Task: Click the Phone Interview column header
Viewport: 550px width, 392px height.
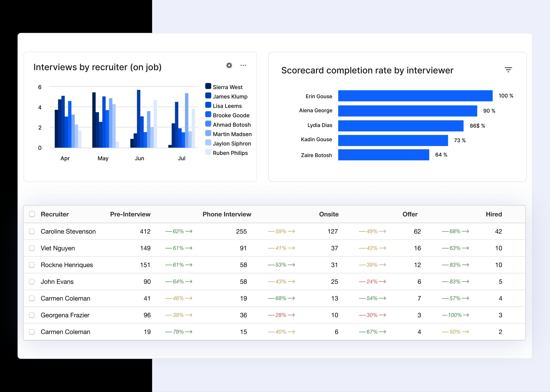Action: (x=227, y=214)
